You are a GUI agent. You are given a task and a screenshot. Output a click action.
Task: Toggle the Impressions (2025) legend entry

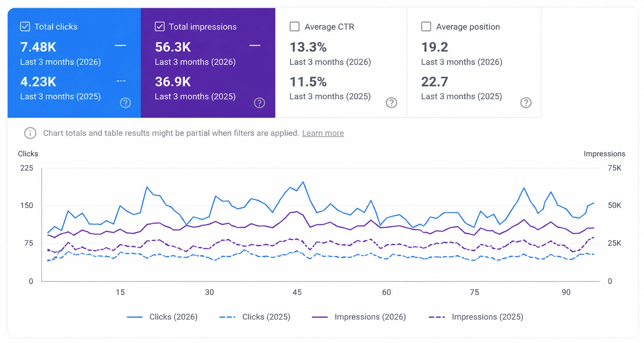(x=476, y=317)
